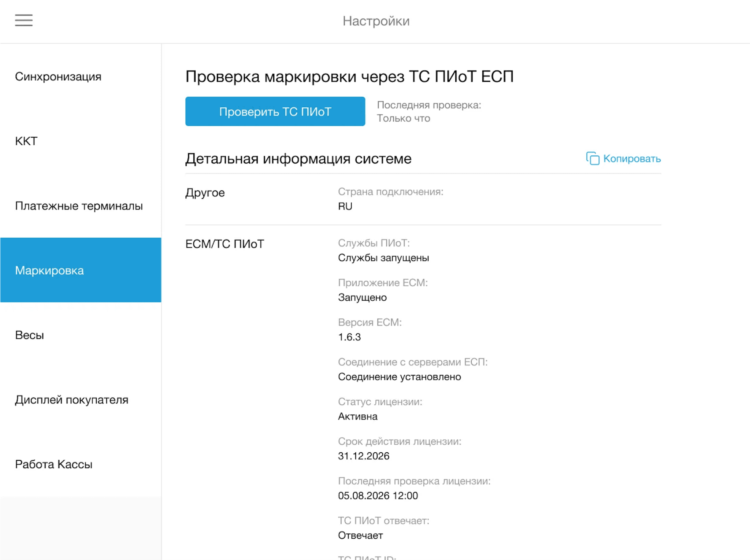
Task: Click the Службы запущены value
Action: [383, 258]
